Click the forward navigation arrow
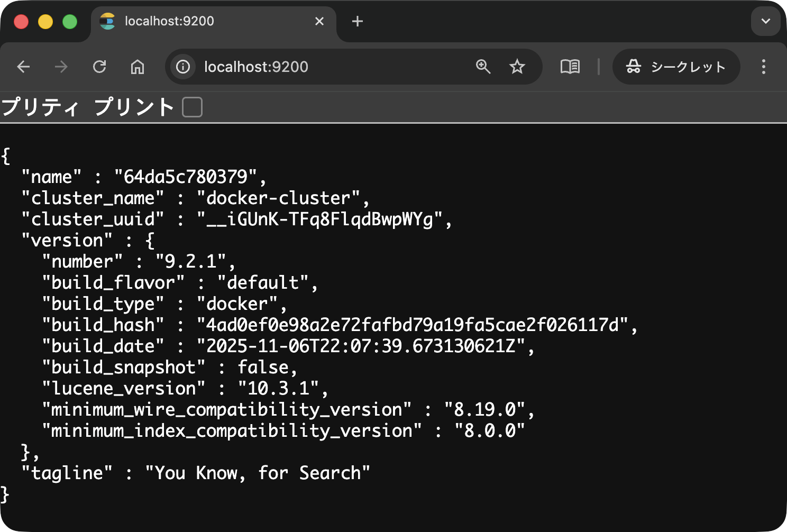 [61, 67]
